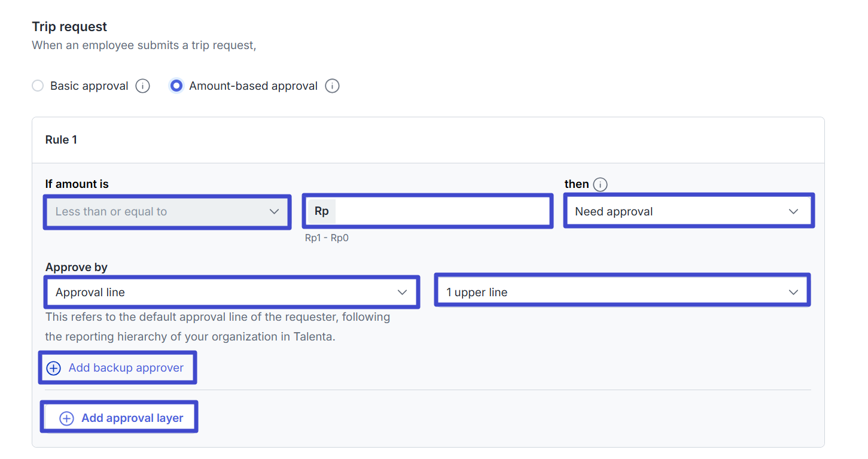Image resolution: width=868 pixels, height=459 pixels.
Task: Select the Basic approval radio button
Action: pos(38,86)
